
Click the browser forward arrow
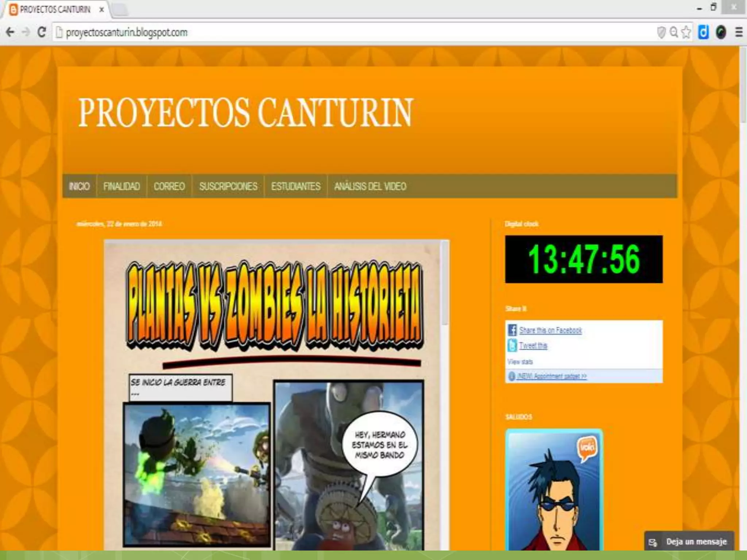(26, 32)
